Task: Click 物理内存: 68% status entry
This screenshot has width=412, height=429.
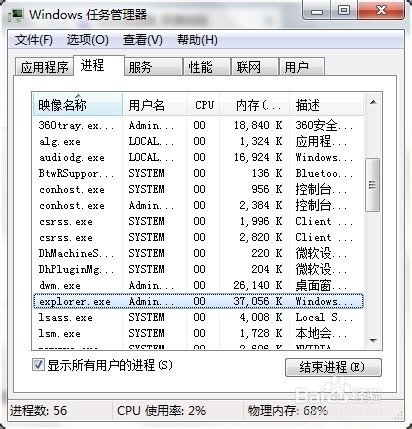Action: click(287, 411)
